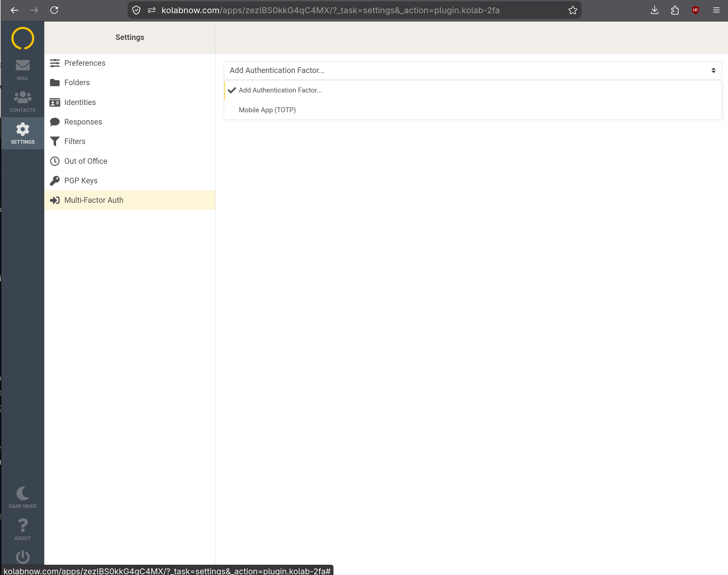Click the Kolab yellow circle logo

tap(22, 38)
